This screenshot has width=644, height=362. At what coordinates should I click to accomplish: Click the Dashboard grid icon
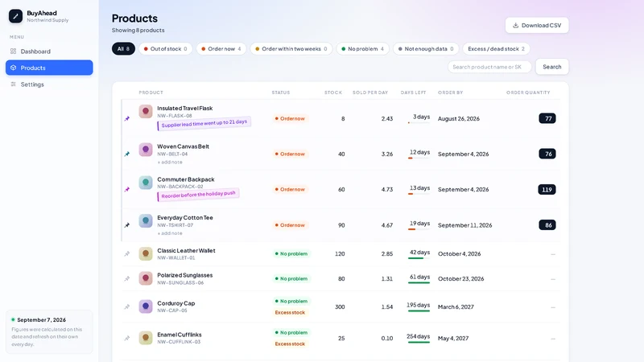point(13,51)
